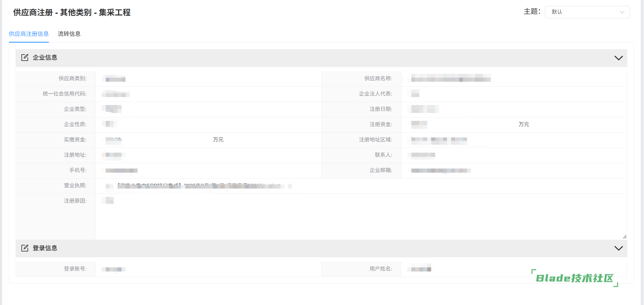Collapse the 企业信息 section with its chevron

[618, 58]
